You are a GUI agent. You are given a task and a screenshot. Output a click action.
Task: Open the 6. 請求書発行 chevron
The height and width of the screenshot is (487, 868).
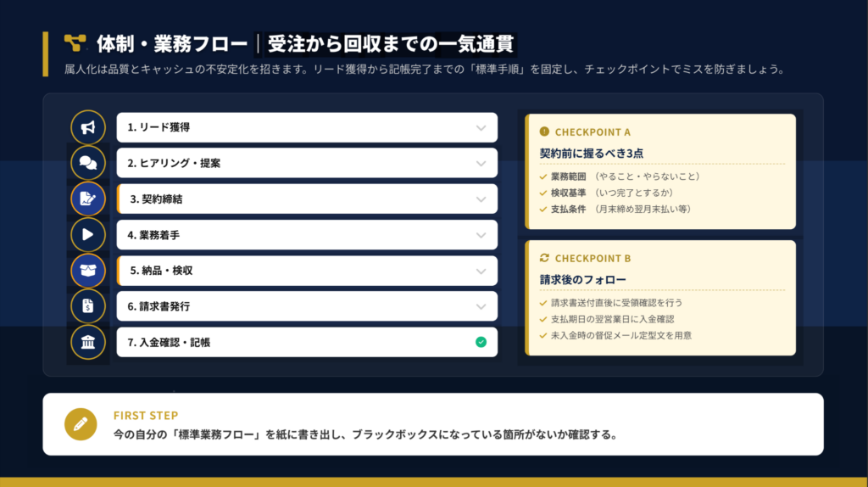click(481, 306)
